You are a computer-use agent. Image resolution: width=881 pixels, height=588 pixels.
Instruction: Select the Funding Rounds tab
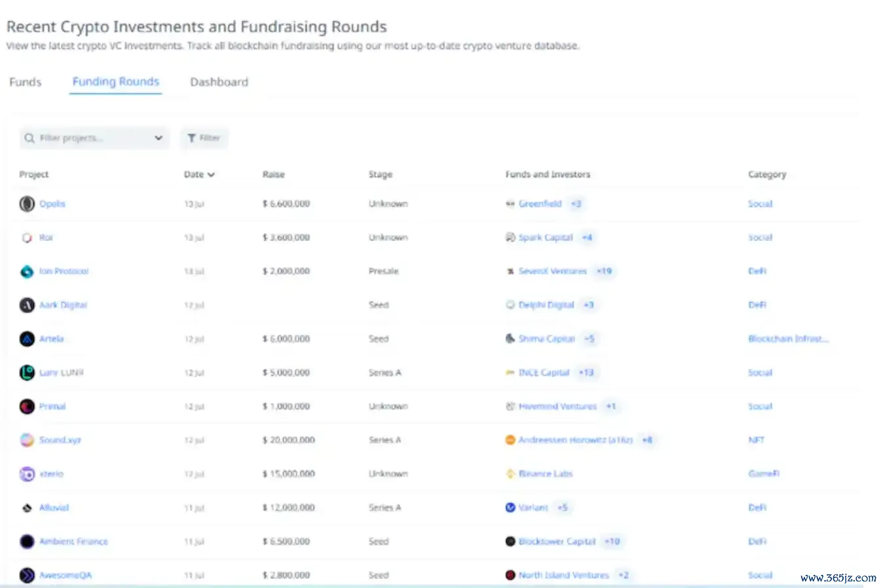[x=116, y=82]
